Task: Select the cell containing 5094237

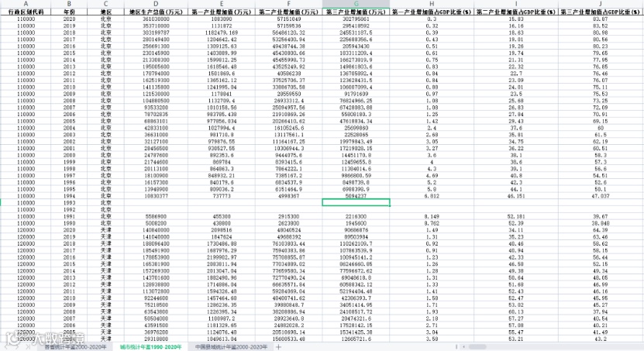Action: (x=356, y=196)
